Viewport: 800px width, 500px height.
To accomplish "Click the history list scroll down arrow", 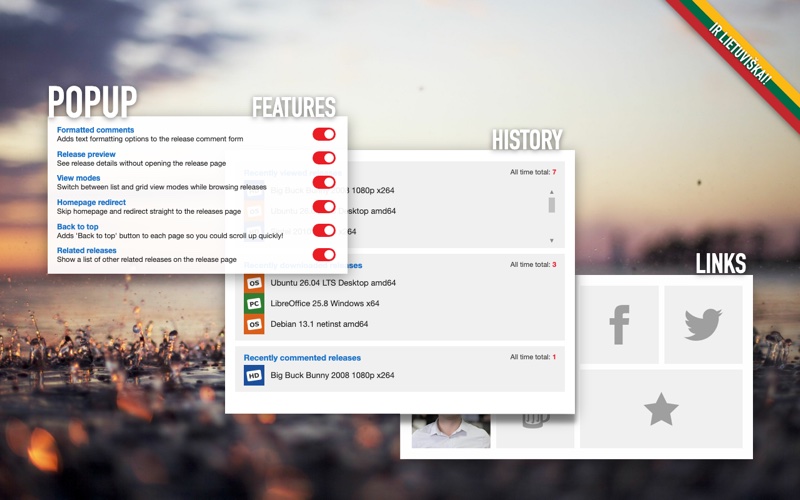I will (x=552, y=240).
